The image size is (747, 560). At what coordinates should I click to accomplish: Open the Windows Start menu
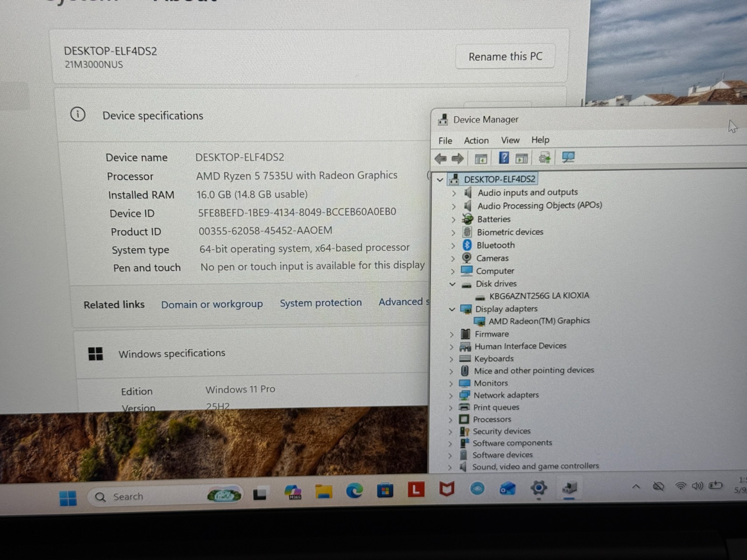(68, 498)
